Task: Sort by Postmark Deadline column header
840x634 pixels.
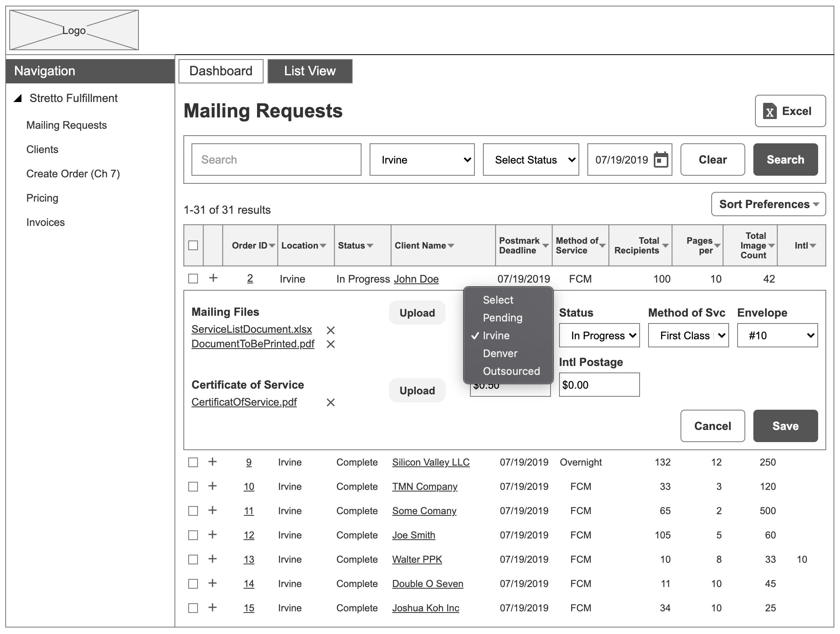Action: 523,245
